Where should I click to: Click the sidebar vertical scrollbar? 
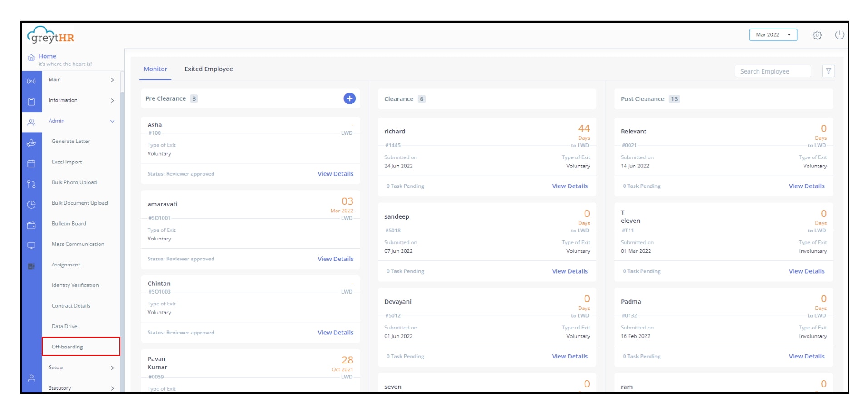[x=122, y=231]
